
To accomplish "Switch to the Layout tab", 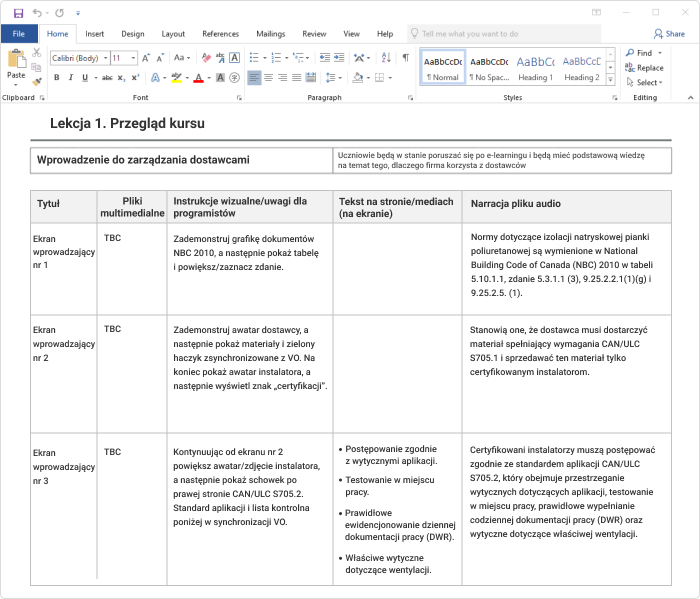I will pos(173,34).
